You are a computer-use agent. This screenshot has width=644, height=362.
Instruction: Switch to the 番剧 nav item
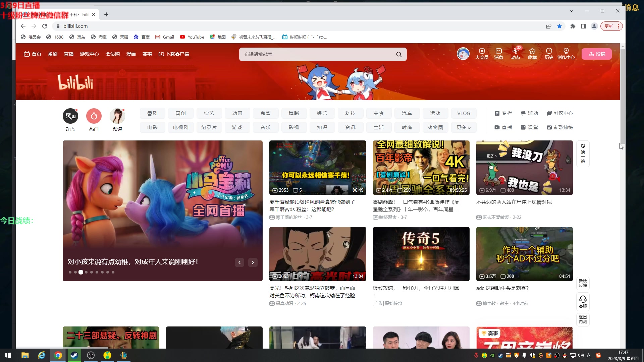[x=53, y=54]
